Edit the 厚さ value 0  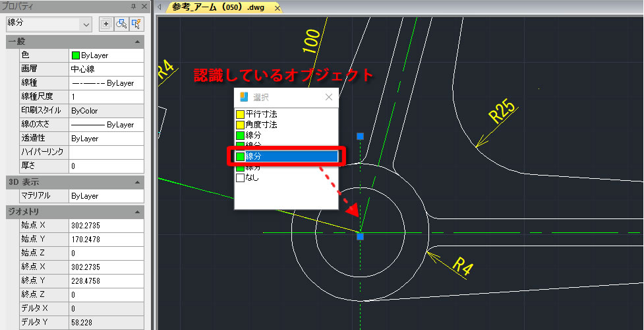pos(106,166)
